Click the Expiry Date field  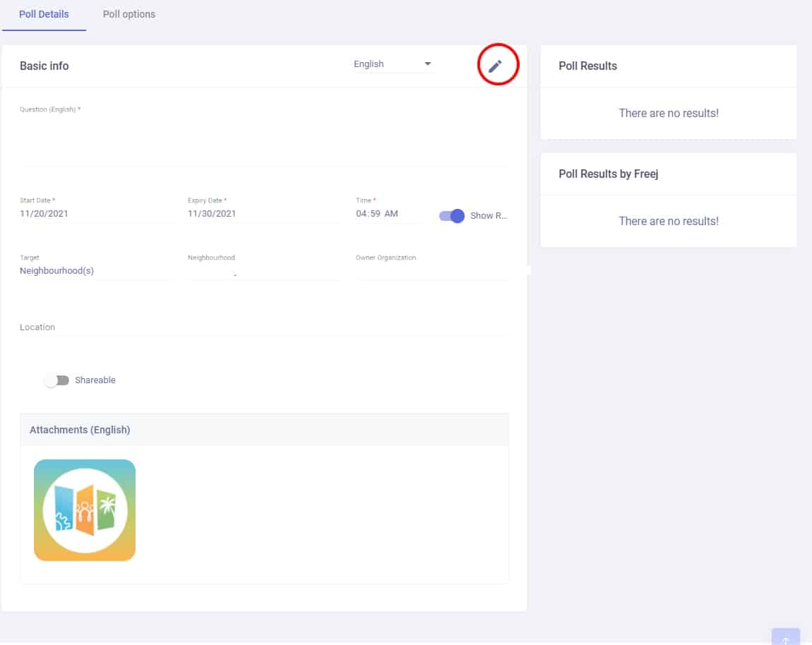click(263, 214)
